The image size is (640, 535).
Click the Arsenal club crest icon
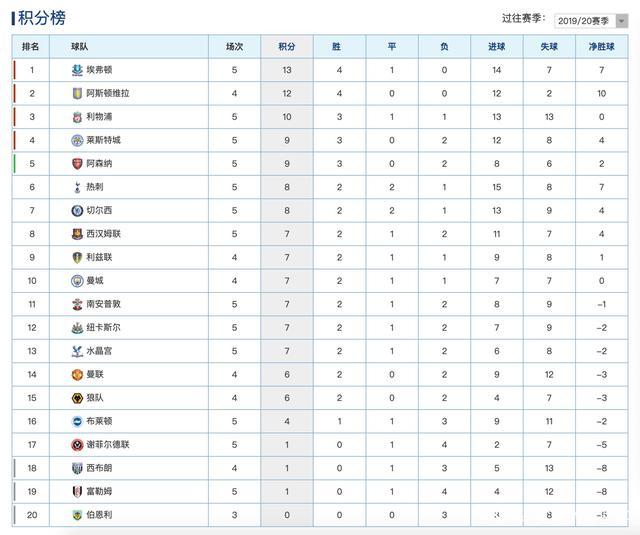77,164
